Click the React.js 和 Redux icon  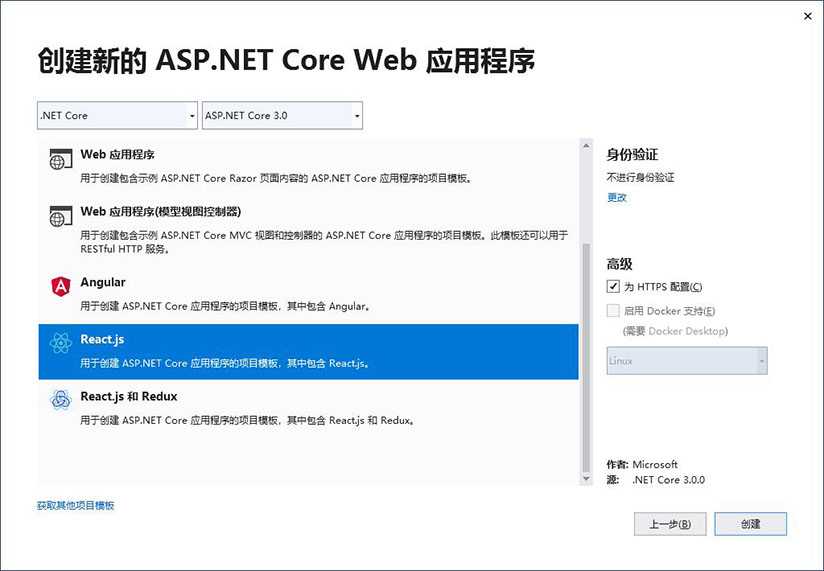pyautogui.click(x=60, y=400)
